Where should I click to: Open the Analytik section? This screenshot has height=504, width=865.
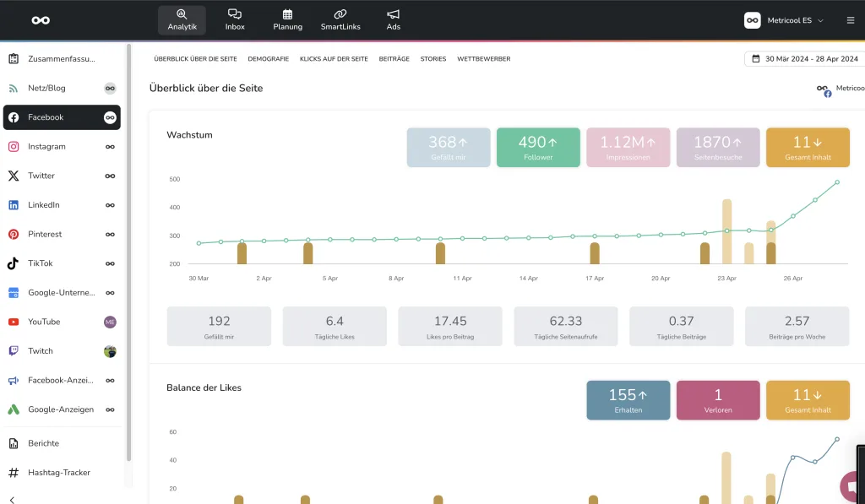coord(182,19)
